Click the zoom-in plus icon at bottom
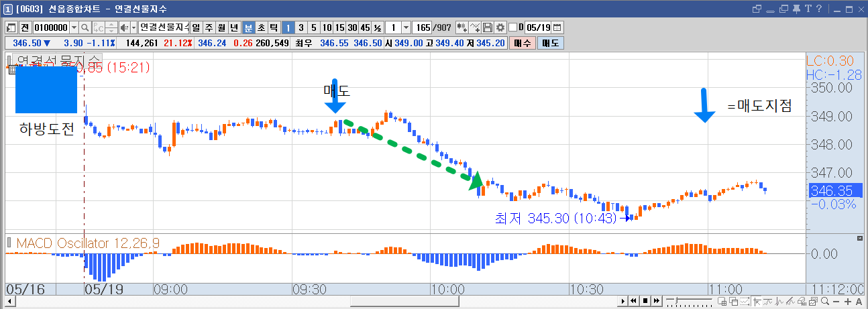 (848, 302)
